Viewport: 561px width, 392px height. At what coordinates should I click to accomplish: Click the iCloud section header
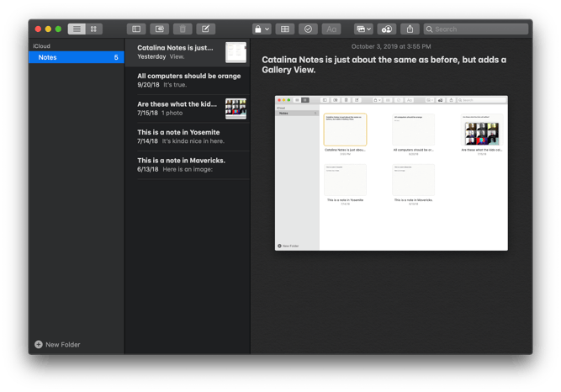[41, 46]
